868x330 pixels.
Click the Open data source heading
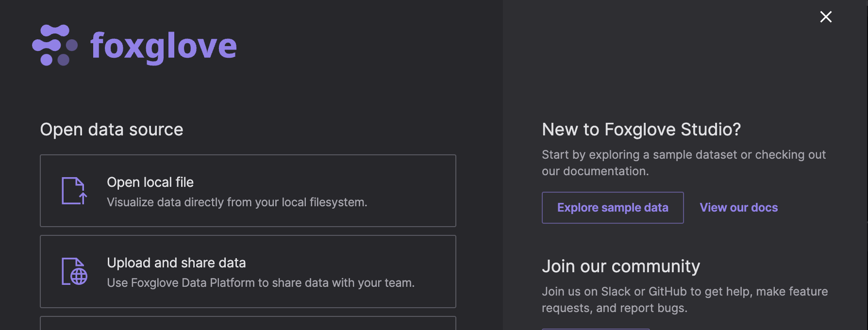(x=112, y=130)
